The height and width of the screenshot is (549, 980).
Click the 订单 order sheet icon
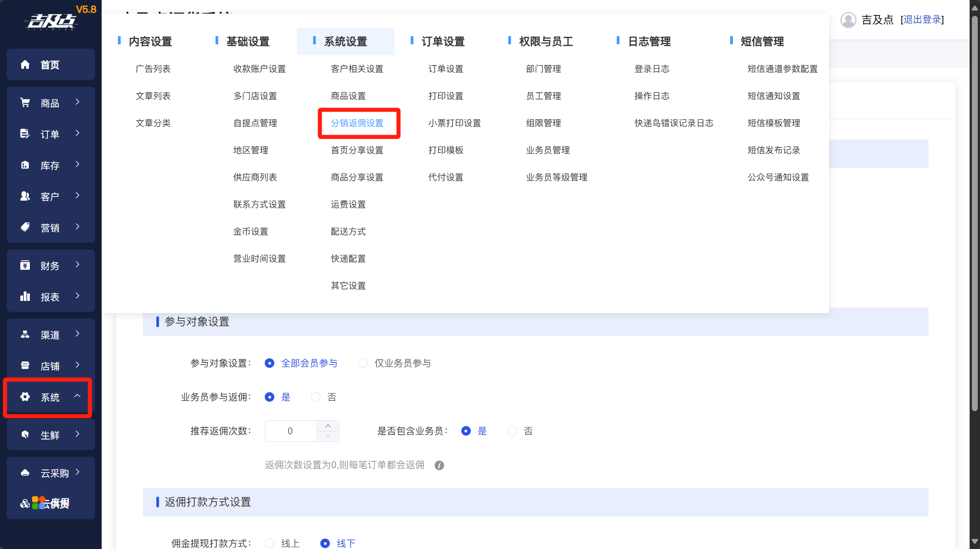(25, 134)
